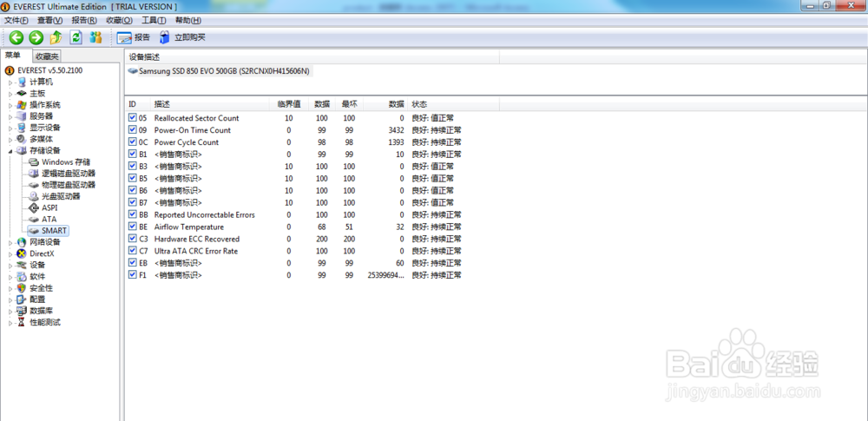Toggle Hardware ECC Recovered checkbox
868x421 pixels.
click(x=132, y=239)
